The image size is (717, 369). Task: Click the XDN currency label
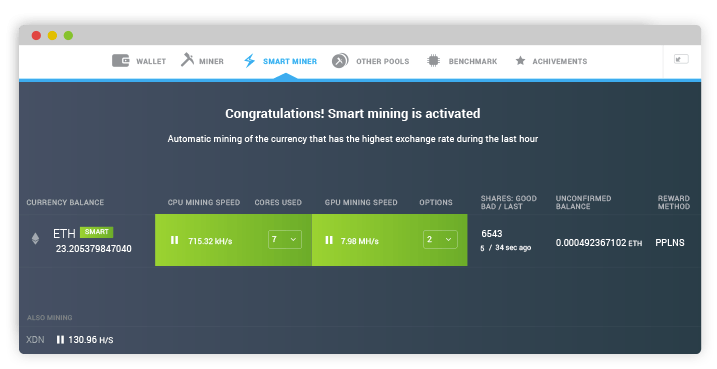[x=35, y=340]
